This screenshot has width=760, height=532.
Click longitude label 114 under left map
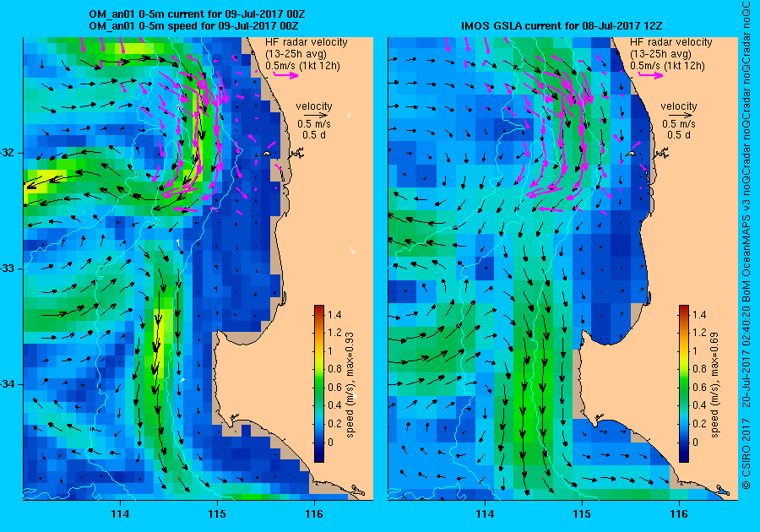click(x=120, y=514)
